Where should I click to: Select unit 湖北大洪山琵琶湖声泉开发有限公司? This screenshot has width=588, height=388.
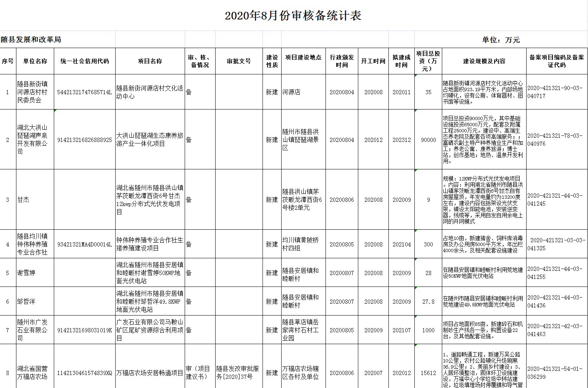point(35,140)
